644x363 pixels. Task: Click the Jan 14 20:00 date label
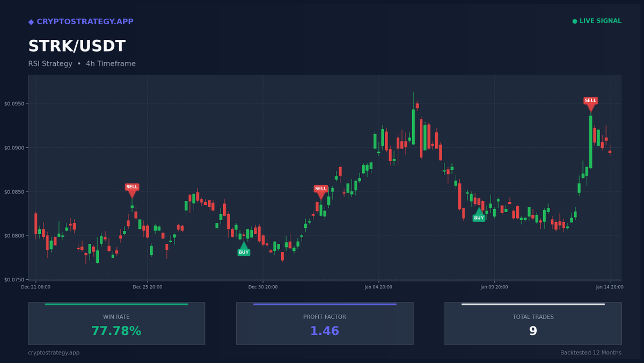[610, 287]
